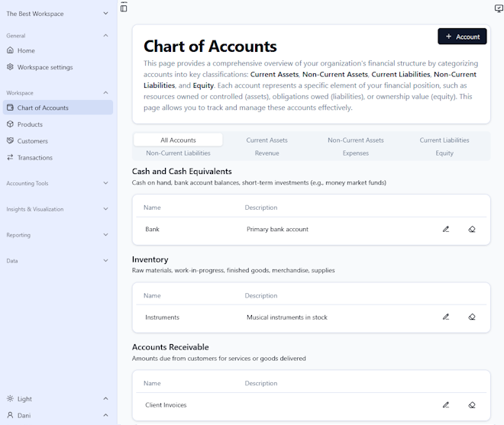504x425 pixels.
Task: Click the add Account button
Action: [462, 37]
